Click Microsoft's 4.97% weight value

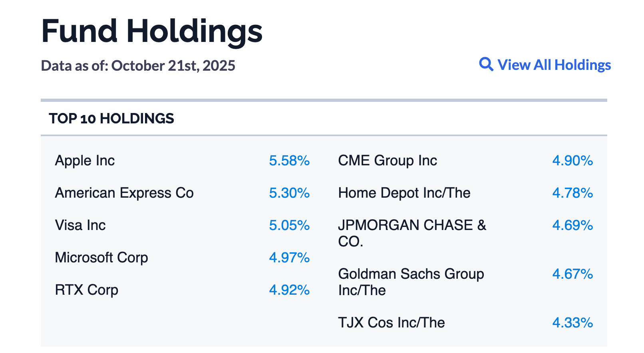pos(289,258)
